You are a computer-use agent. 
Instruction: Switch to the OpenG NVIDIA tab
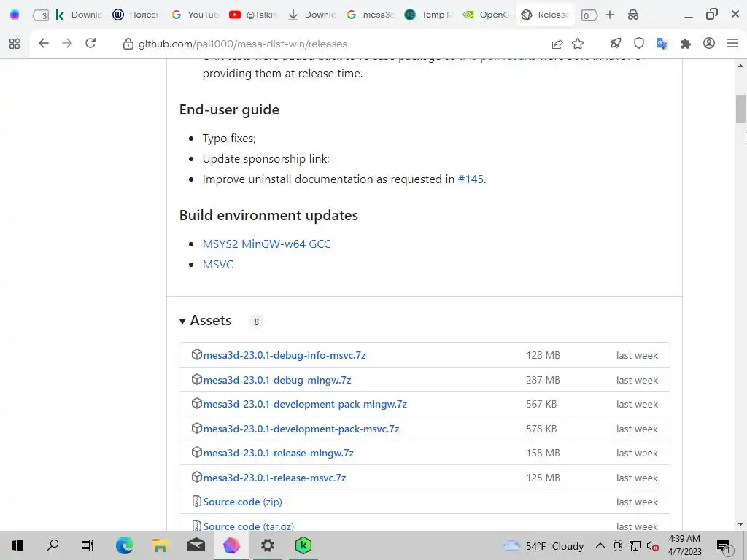487,15
